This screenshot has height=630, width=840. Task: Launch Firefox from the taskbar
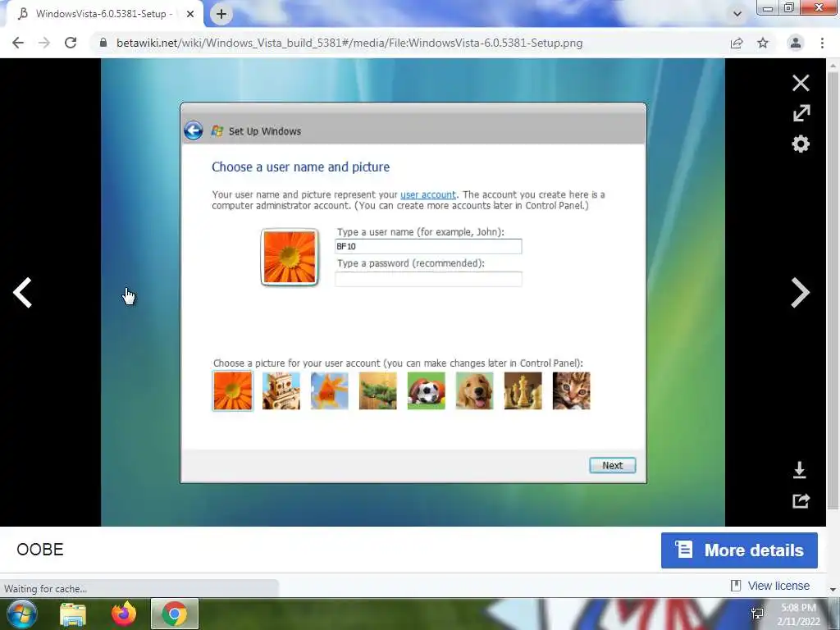click(124, 614)
